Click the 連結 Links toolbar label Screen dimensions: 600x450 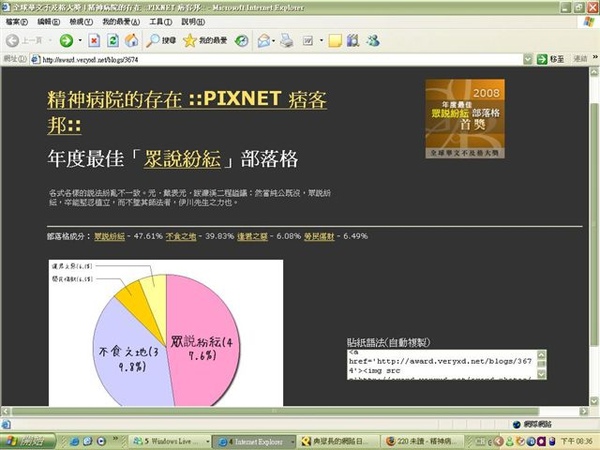pyautogui.click(x=580, y=59)
